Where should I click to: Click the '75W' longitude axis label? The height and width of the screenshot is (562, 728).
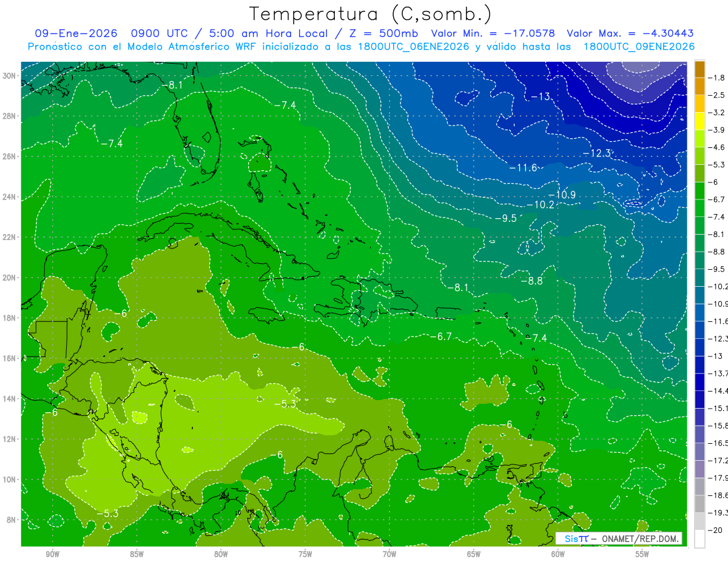[x=305, y=555]
